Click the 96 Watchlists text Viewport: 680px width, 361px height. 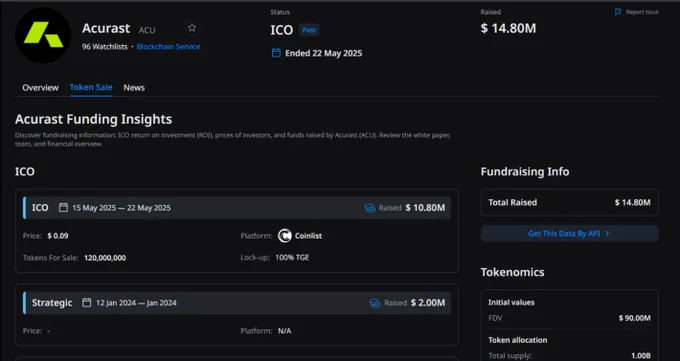coord(105,46)
